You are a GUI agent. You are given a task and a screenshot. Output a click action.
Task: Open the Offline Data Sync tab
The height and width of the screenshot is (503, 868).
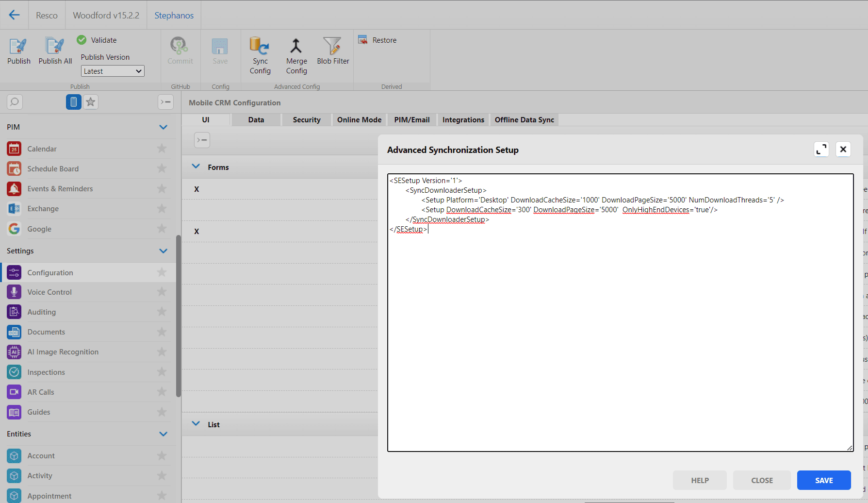pyautogui.click(x=524, y=120)
